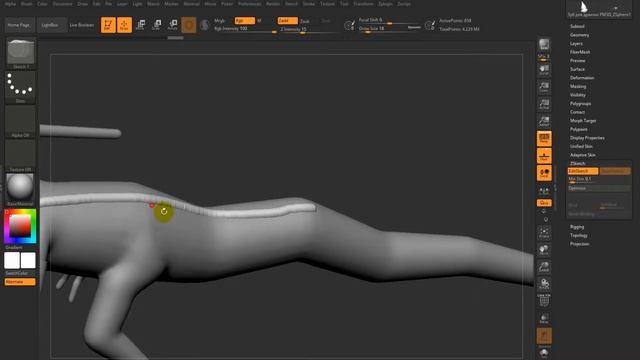Adjust the Focal Shift slider
This screenshot has height=360, width=640.
click(x=390, y=20)
